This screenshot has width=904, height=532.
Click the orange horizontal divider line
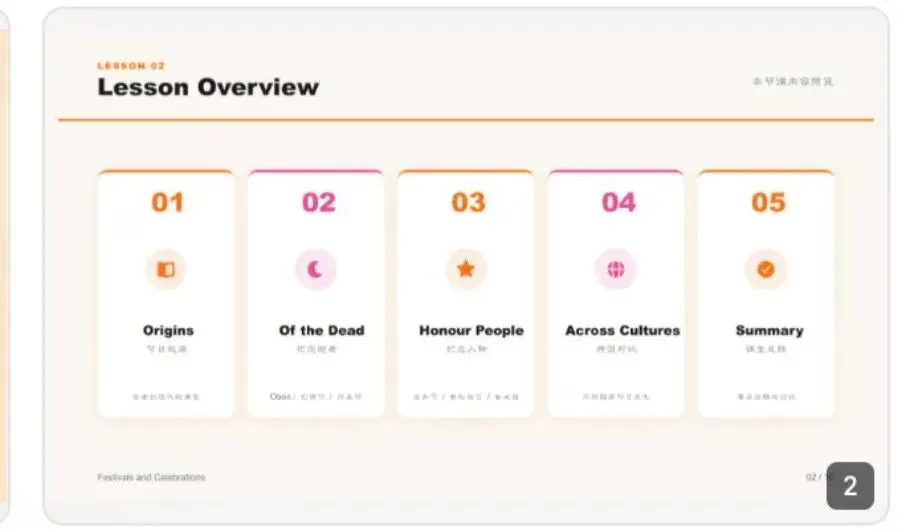pos(466,120)
